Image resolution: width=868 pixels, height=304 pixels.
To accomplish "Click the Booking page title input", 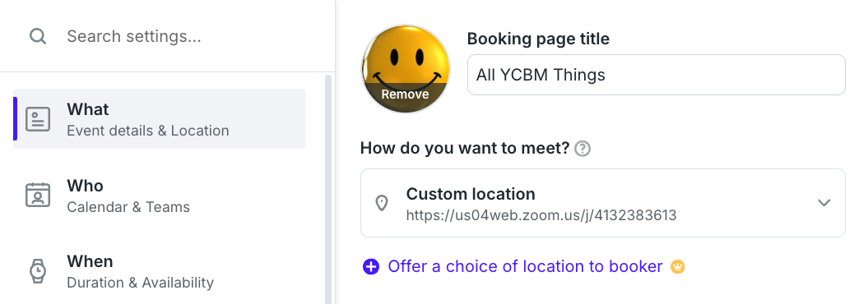I will [x=657, y=75].
